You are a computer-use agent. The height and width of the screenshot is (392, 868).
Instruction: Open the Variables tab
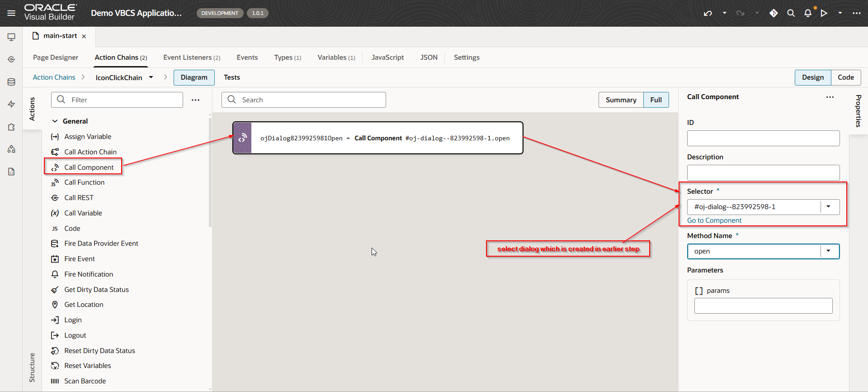(x=336, y=57)
